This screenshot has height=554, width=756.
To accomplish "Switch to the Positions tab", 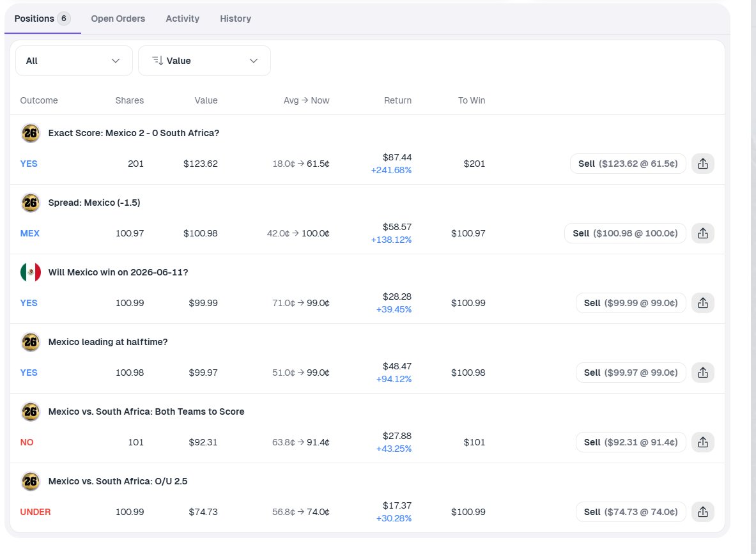I will point(42,19).
